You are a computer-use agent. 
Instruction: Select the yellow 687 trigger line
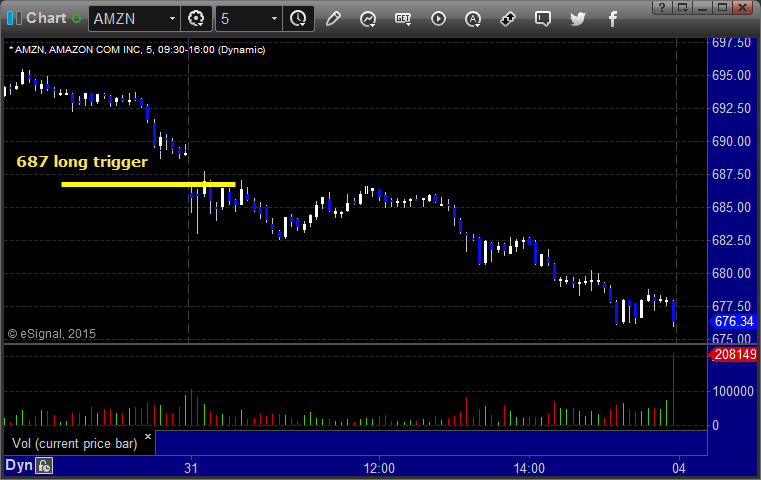149,184
